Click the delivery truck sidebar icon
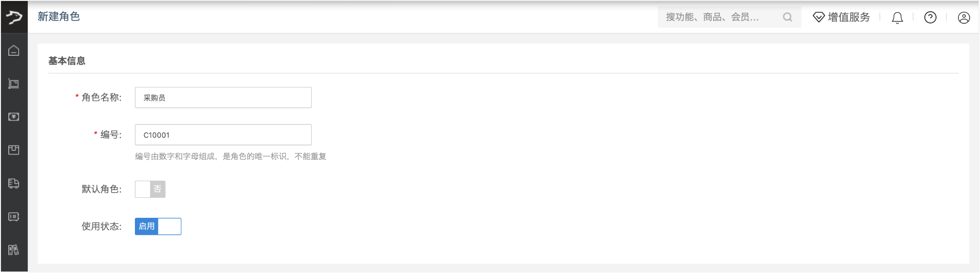 14,183
